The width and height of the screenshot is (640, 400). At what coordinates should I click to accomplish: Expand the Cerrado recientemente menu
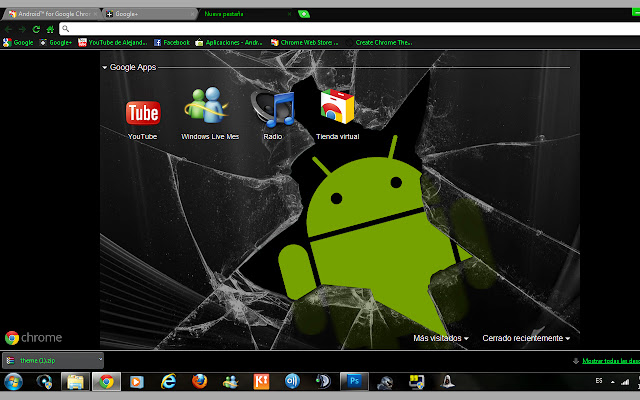(526, 338)
